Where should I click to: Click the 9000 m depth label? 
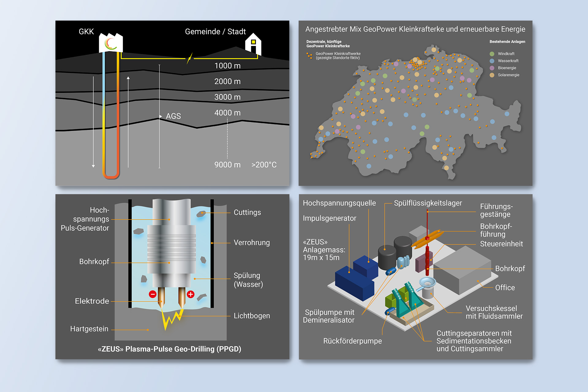pyautogui.click(x=227, y=165)
